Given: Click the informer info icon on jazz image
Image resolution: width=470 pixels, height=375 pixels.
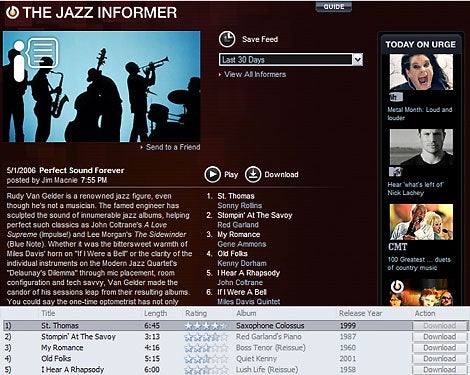Looking at the screenshot, I should tap(35, 59).
